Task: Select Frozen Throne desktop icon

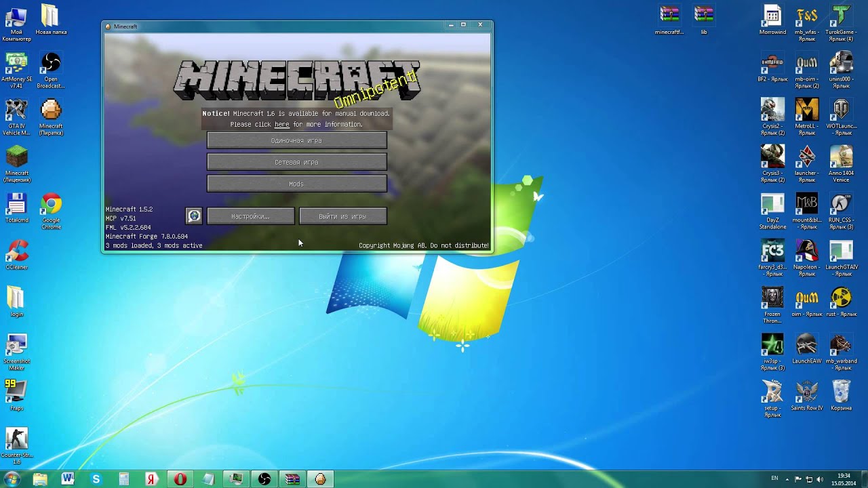Action: click(x=772, y=305)
